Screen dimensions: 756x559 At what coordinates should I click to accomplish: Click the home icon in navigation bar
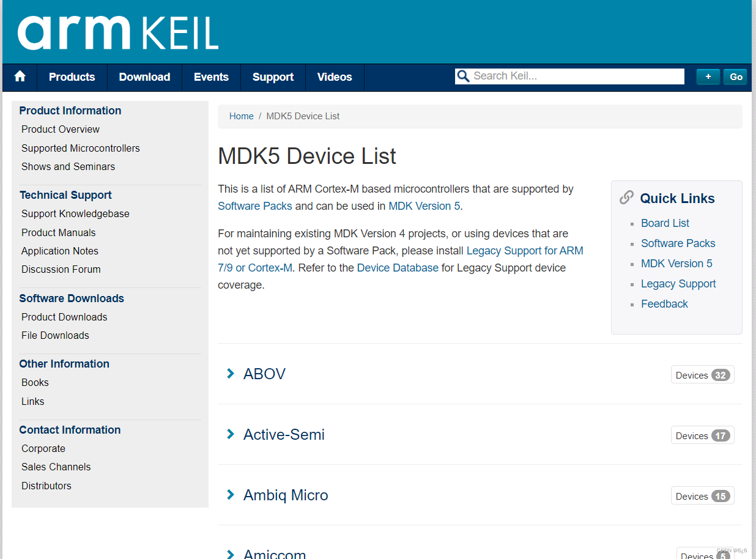tap(20, 76)
